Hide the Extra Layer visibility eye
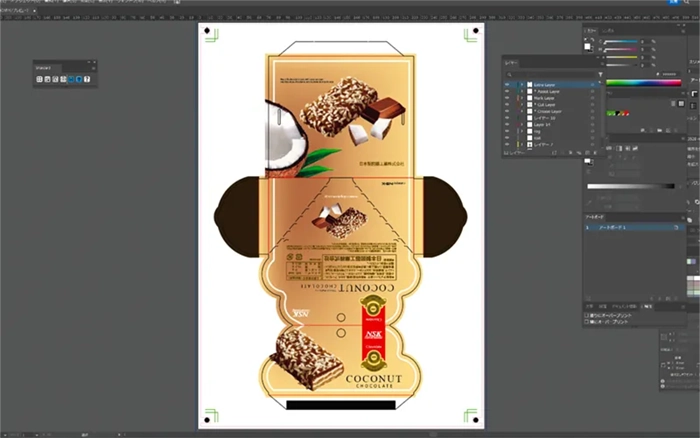Image resolution: width=700 pixels, height=438 pixels. 508,85
